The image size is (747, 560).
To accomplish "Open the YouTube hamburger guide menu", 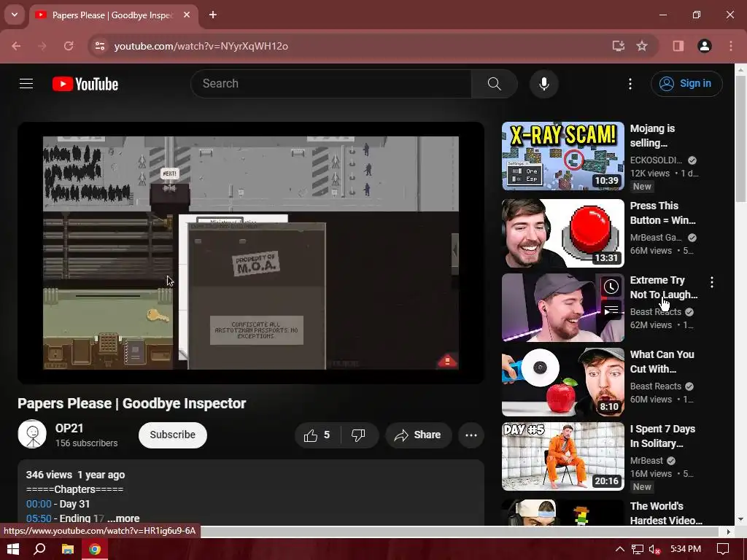I will (x=26, y=84).
